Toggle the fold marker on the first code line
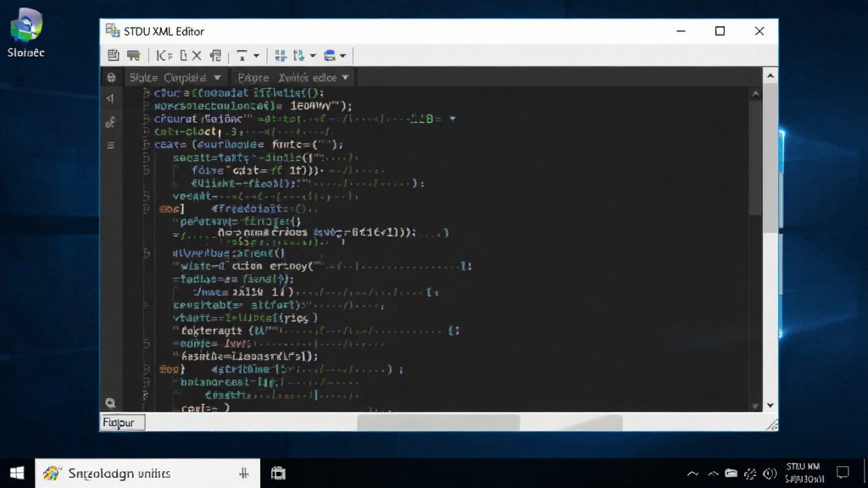The height and width of the screenshot is (488, 868). click(x=146, y=93)
